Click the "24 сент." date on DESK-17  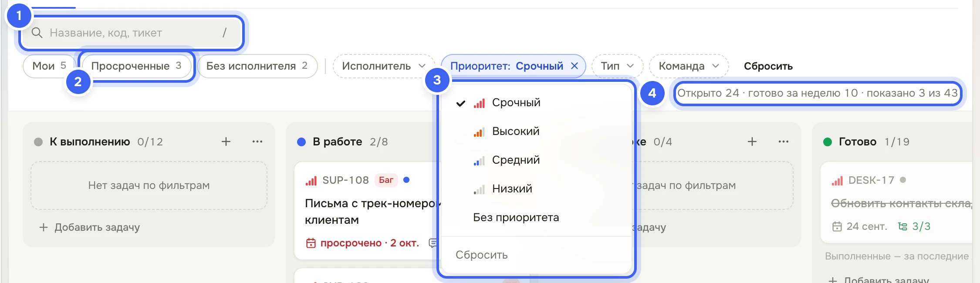[866, 226]
